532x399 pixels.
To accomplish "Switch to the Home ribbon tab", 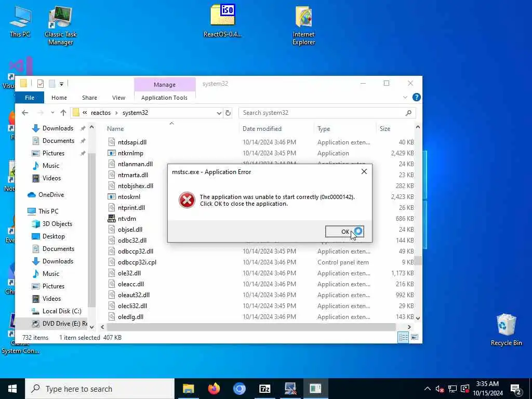I will coord(59,98).
